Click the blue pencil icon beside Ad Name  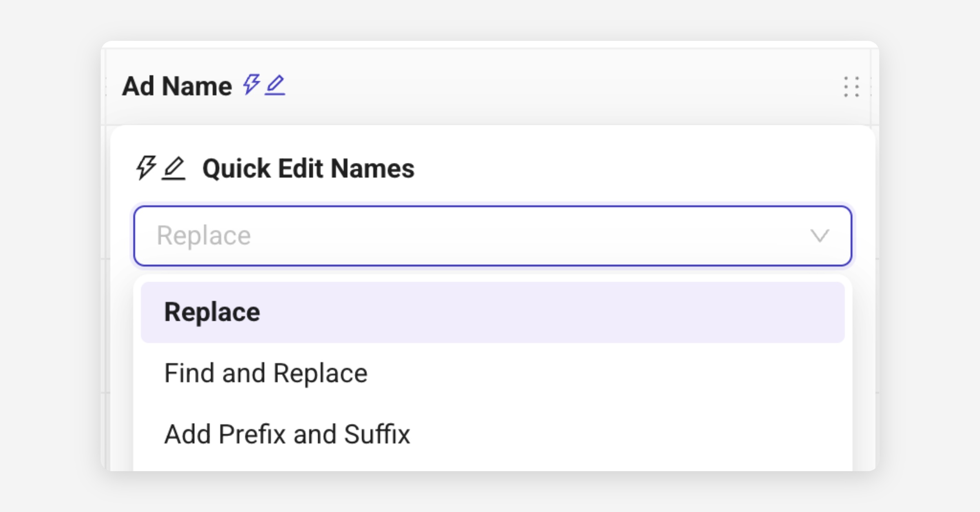click(275, 85)
